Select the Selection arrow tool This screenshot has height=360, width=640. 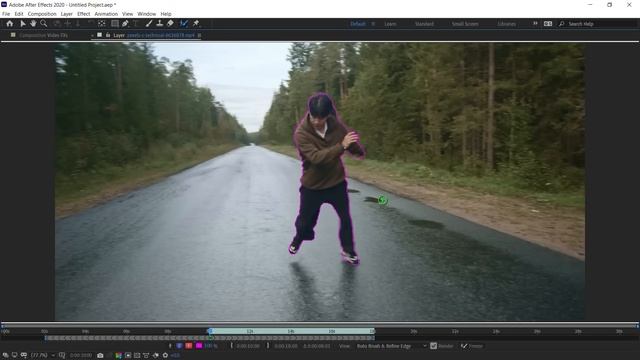tap(22, 24)
